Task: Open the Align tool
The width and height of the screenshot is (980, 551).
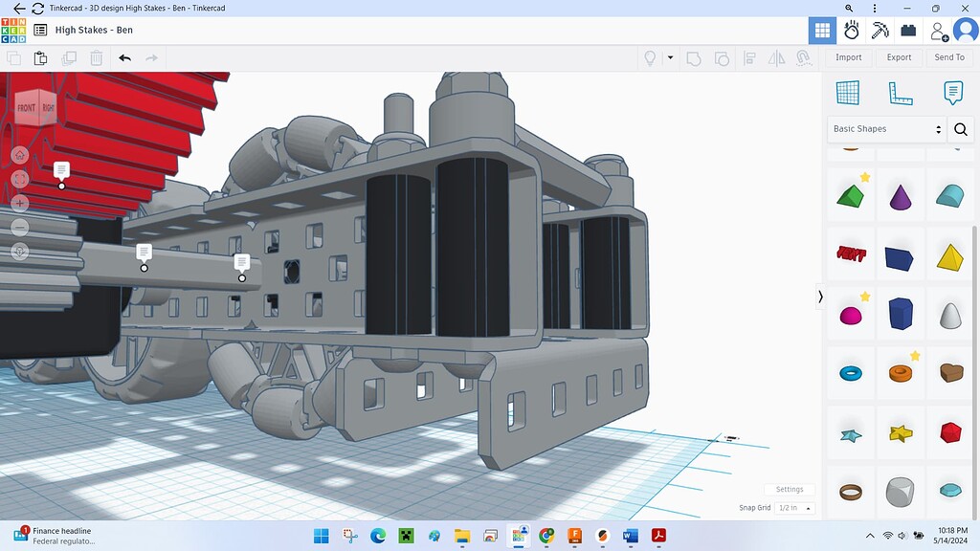Action: click(x=749, y=57)
